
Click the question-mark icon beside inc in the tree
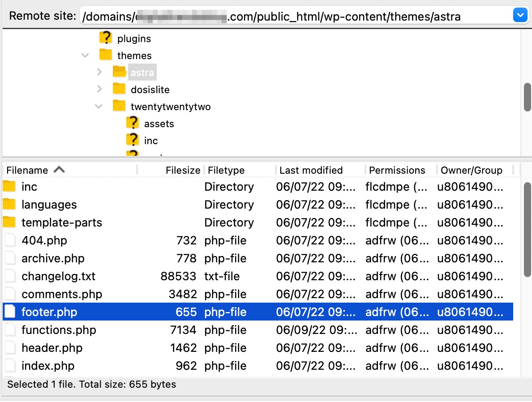pyautogui.click(x=133, y=140)
